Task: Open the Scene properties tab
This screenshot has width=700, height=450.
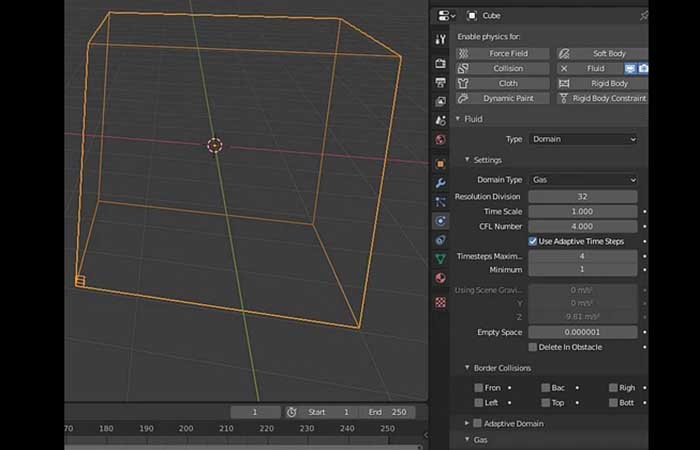Action: pyautogui.click(x=441, y=120)
